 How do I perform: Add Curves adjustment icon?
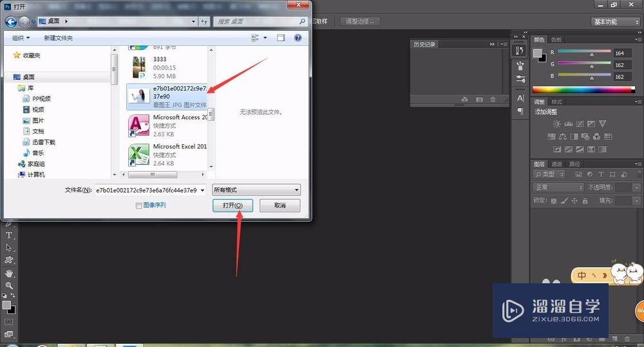coord(580,124)
